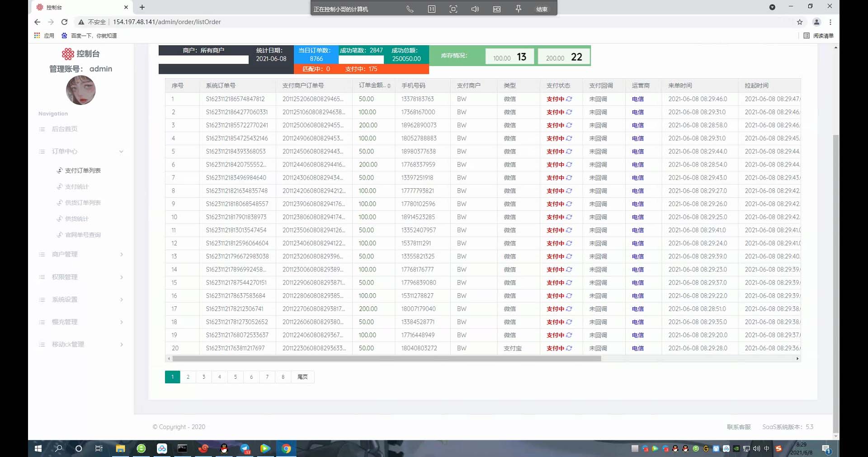The height and width of the screenshot is (457, 868).
Task: Jump to last page via 尾页 button
Action: point(302,377)
